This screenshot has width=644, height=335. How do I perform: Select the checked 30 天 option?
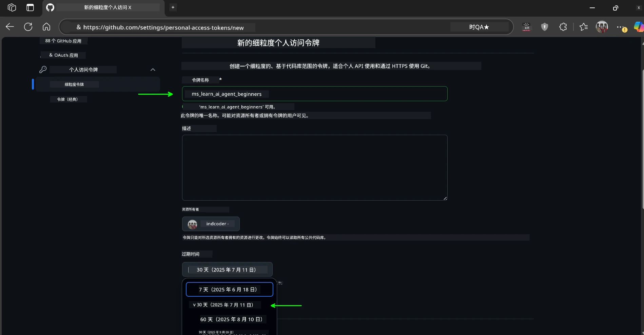coord(224,305)
